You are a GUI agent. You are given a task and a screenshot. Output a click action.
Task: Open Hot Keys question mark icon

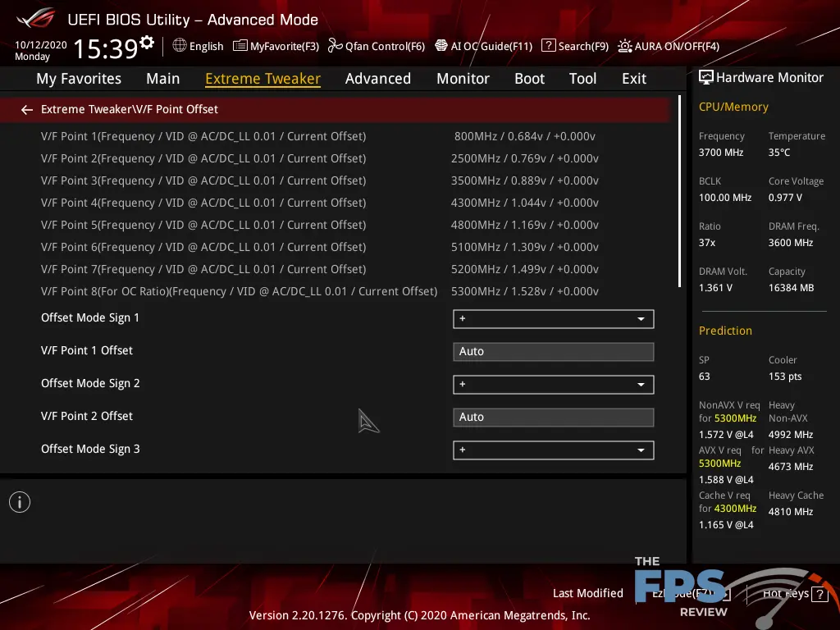(x=819, y=594)
